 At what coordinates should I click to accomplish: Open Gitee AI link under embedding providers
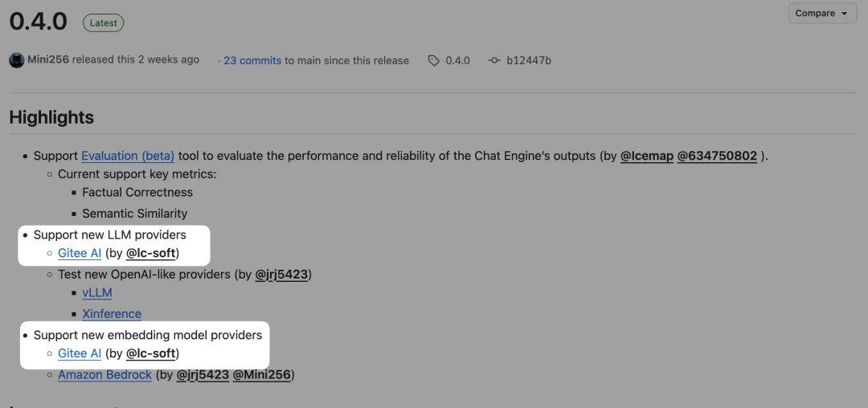coord(80,353)
